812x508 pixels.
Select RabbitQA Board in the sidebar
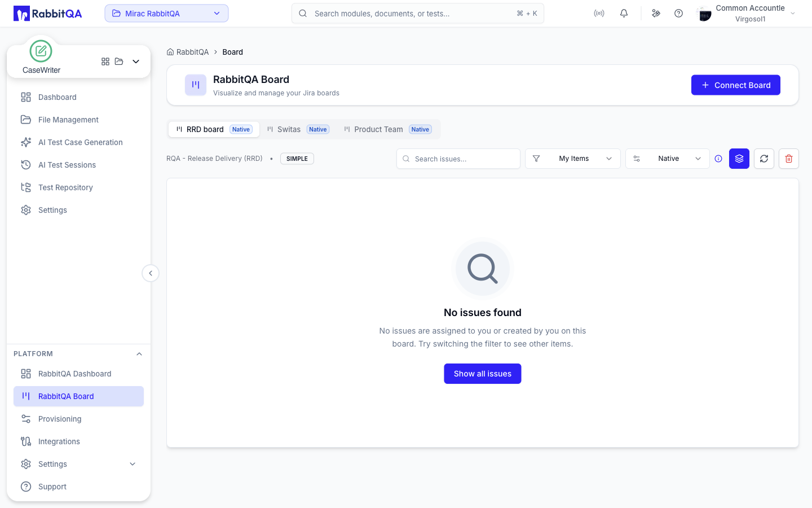(x=78, y=396)
